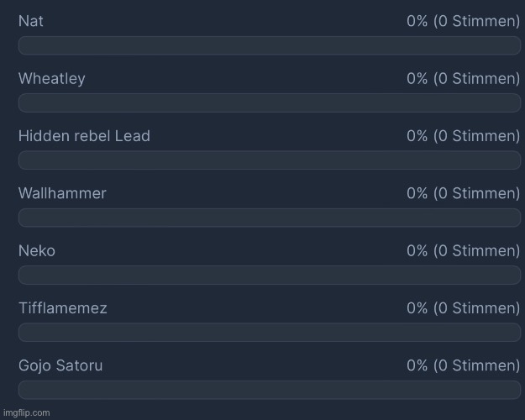The height and width of the screenshot is (420, 525).
Task: Click the vote count beside Tifflamemez
Action: 464,308
